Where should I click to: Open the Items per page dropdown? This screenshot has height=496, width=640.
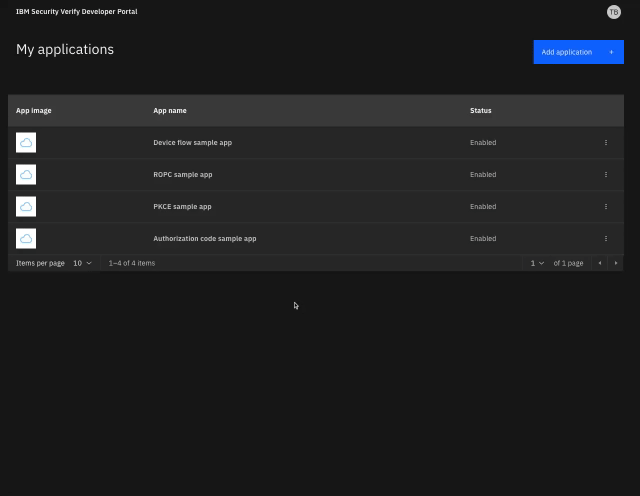[82, 263]
